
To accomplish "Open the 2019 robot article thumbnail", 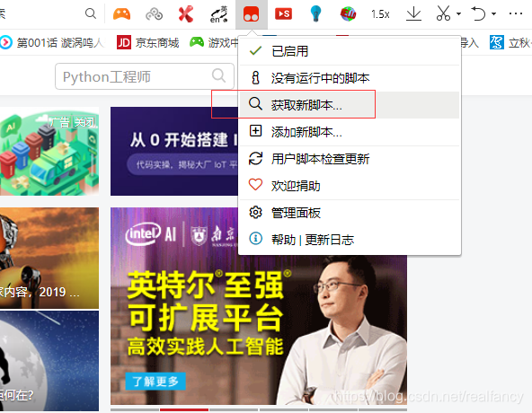I will click(49, 258).
